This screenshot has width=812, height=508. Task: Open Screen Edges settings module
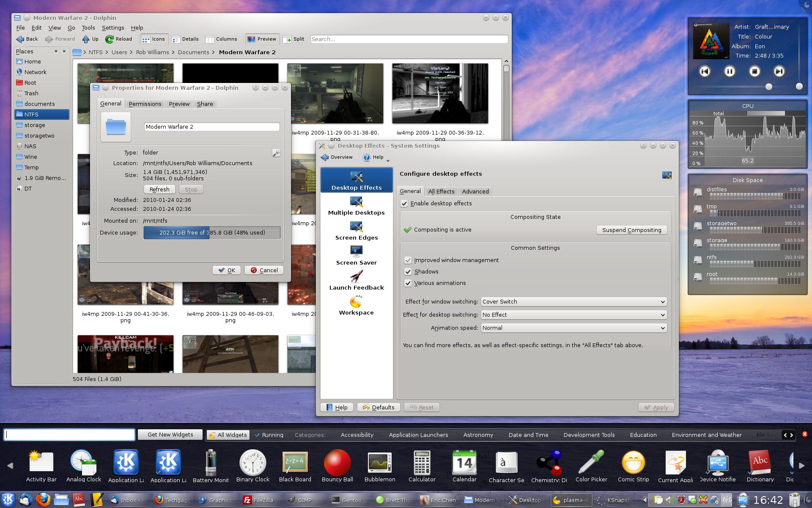357,231
